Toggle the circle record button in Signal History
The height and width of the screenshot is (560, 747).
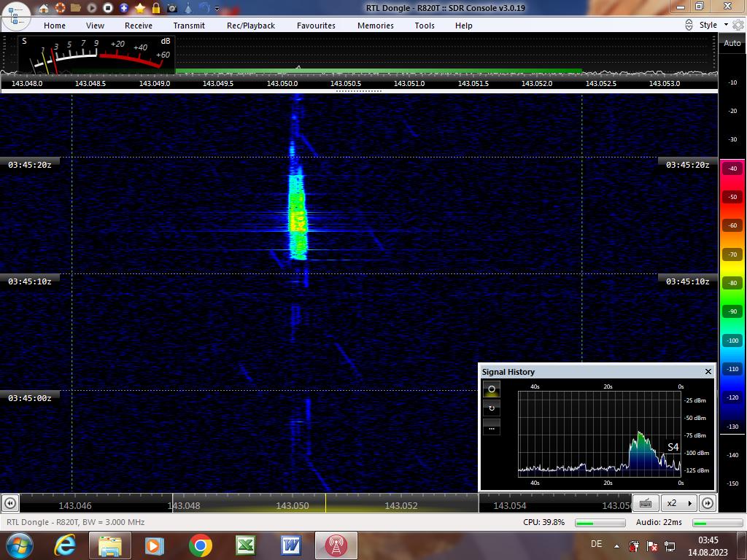tap(492, 389)
